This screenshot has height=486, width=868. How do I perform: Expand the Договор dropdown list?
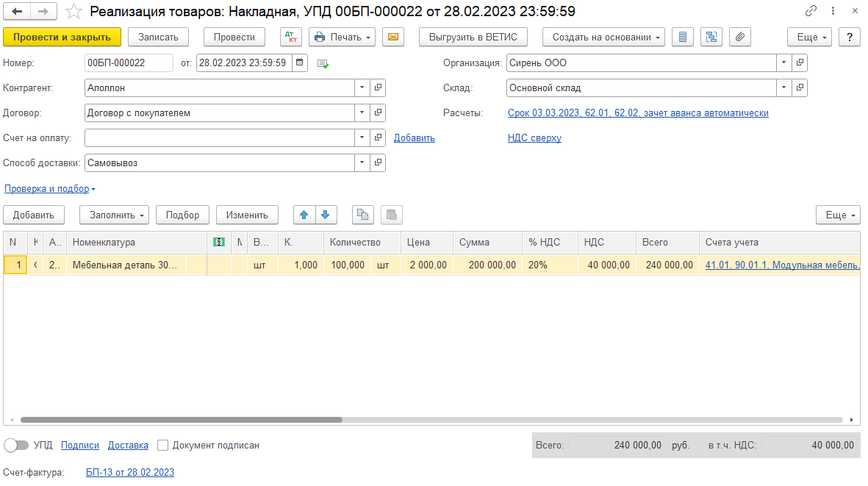[x=362, y=112]
